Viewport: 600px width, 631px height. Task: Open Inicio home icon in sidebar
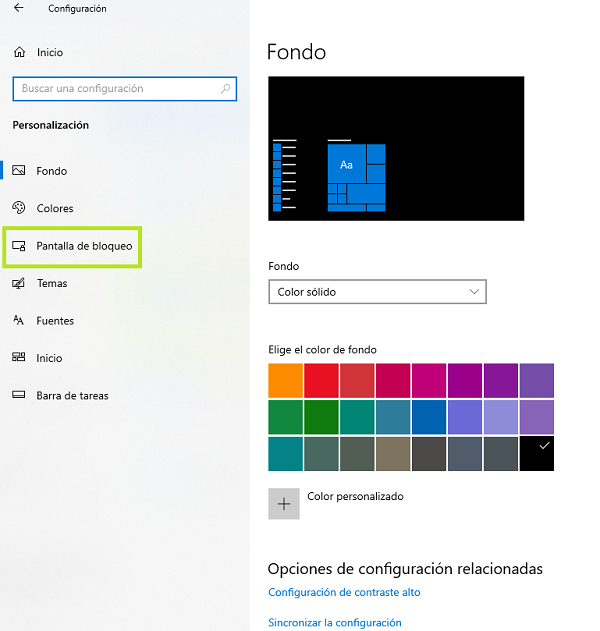[x=18, y=52]
